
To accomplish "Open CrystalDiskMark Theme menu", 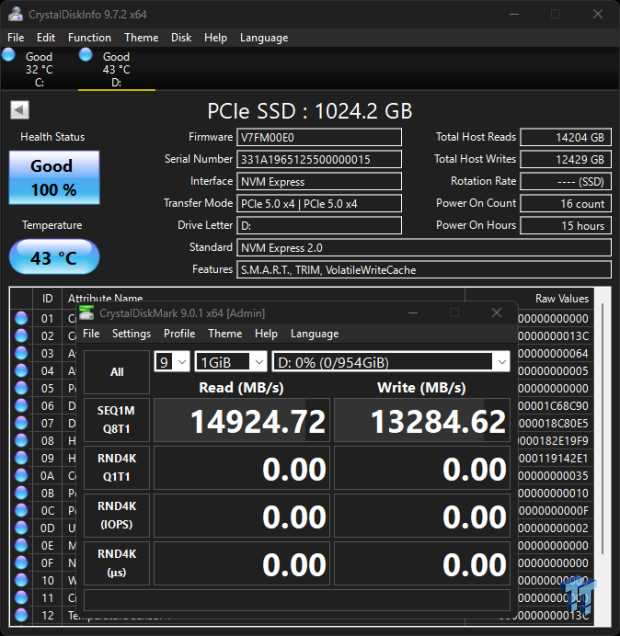I will (x=225, y=333).
